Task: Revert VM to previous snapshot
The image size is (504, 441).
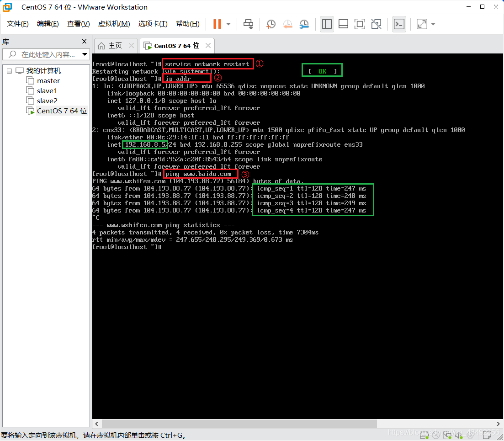Action: (287, 24)
